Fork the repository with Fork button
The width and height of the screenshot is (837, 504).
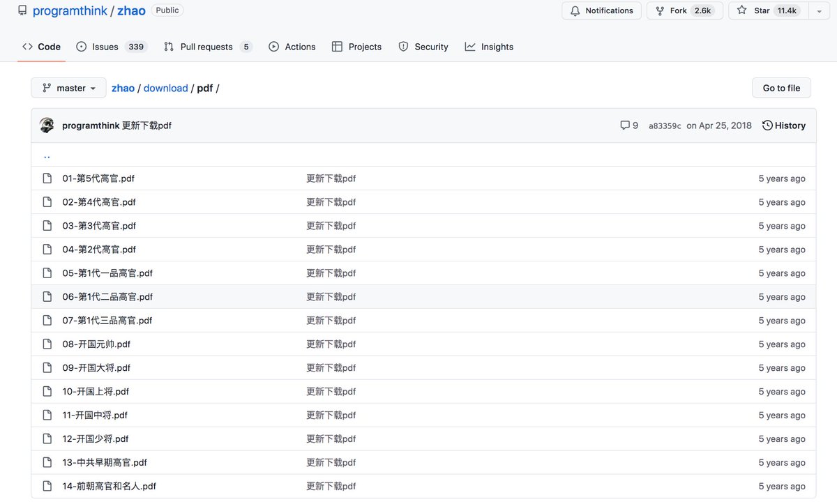coord(684,11)
